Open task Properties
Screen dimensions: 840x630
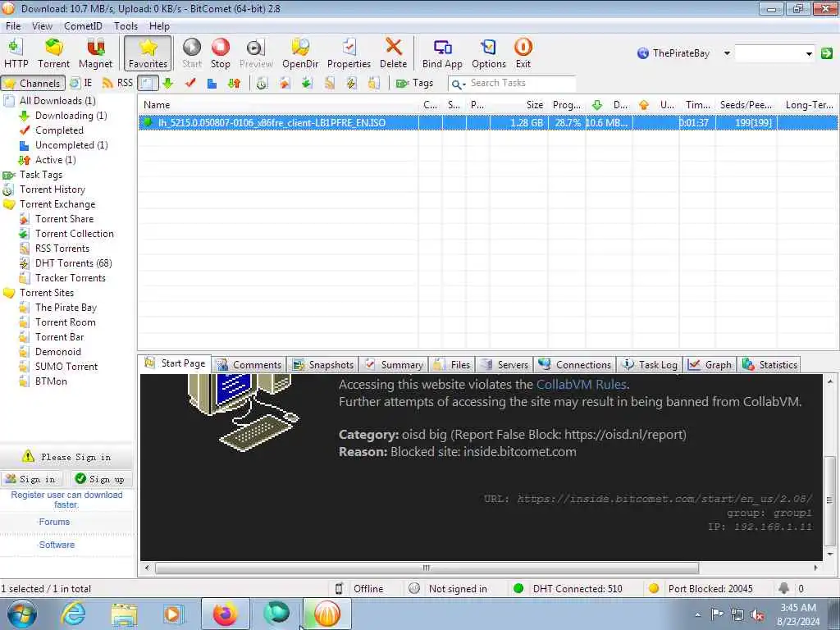pos(349,53)
